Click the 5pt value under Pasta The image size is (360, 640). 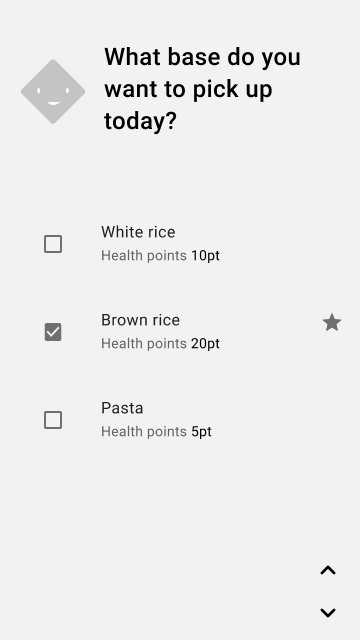[202, 432]
